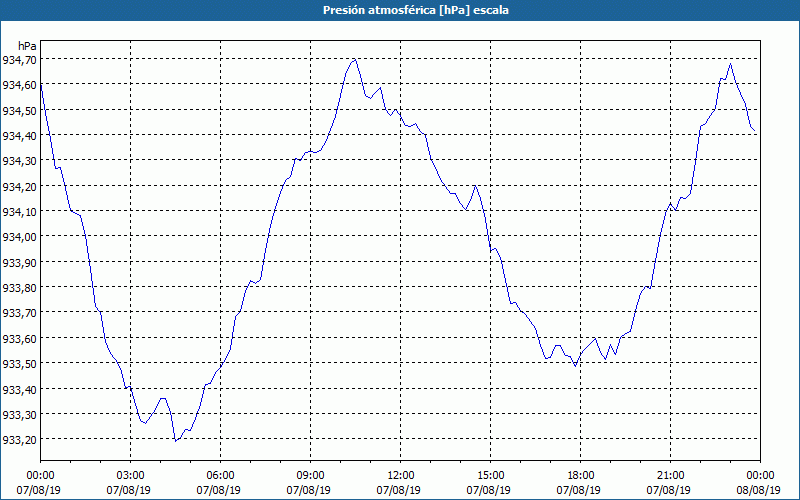This screenshot has height=500, width=800.
Task: Select the 934,70 y-axis label
Action: click(19, 60)
